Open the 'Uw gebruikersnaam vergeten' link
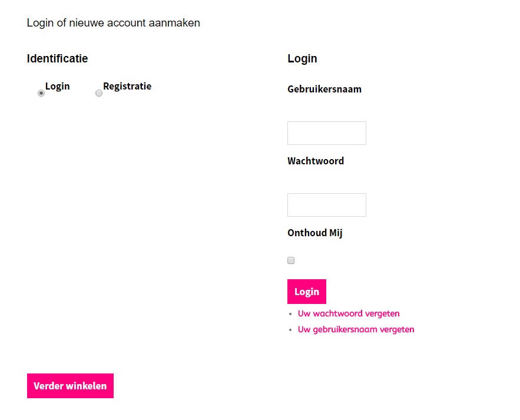Viewport: 520px width, 420px height. pyautogui.click(x=356, y=329)
